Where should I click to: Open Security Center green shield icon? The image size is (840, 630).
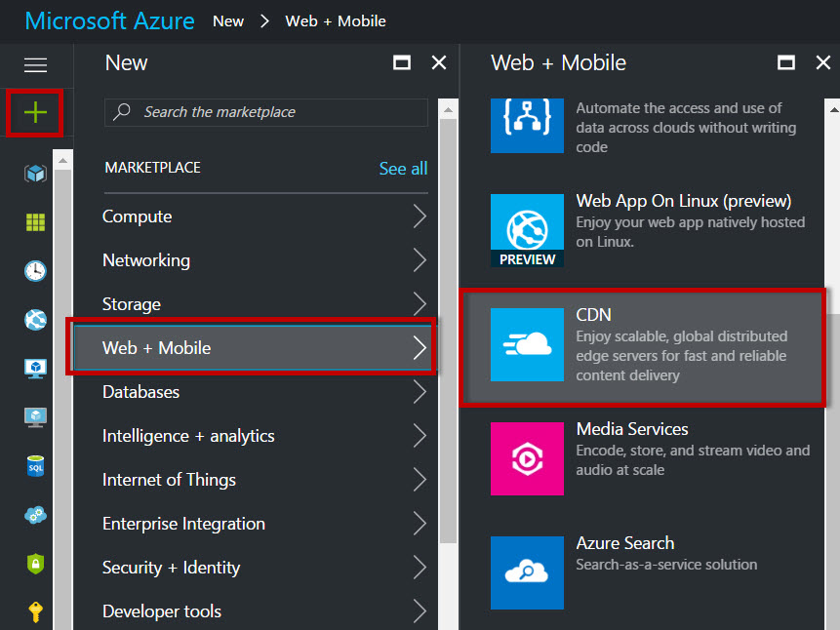(x=35, y=564)
